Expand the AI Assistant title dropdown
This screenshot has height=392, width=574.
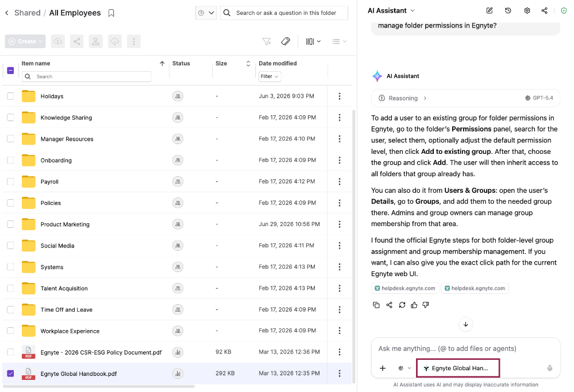coord(413,10)
